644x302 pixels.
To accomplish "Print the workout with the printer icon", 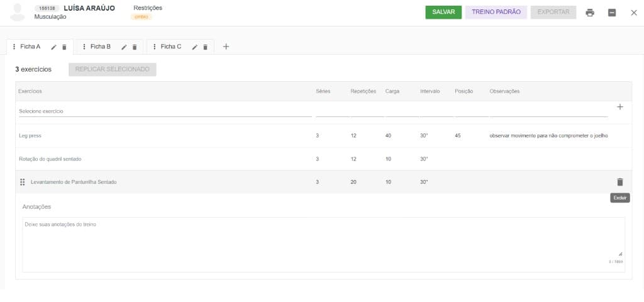I will [x=590, y=13].
